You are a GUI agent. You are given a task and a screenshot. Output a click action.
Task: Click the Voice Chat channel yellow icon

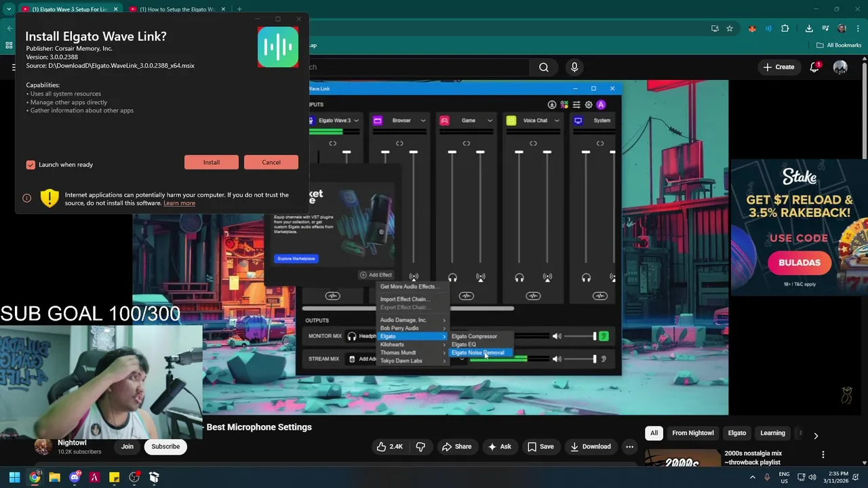coord(511,121)
